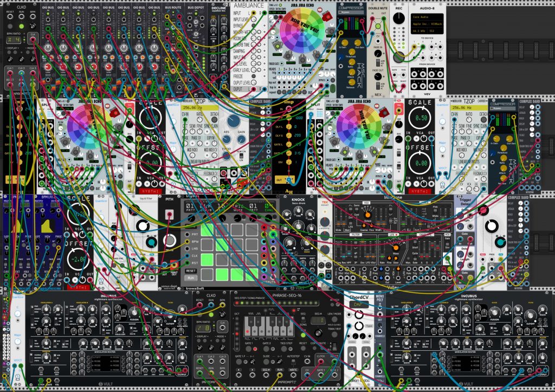Click the RESET button on trigSeq
Screen dimensions: 555x392
pos(190,271)
